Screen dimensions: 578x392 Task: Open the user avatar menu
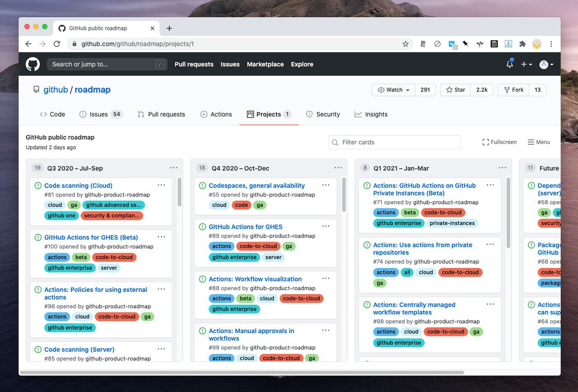click(546, 65)
